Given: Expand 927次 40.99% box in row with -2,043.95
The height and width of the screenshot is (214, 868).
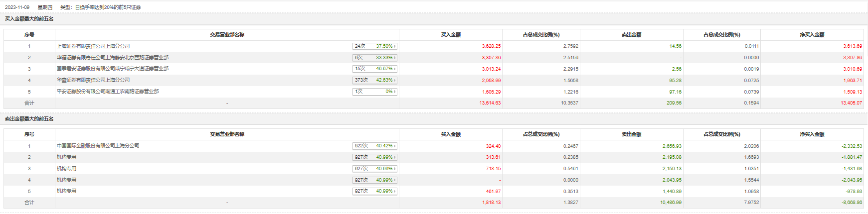Looking at the screenshot, I should [374, 180].
